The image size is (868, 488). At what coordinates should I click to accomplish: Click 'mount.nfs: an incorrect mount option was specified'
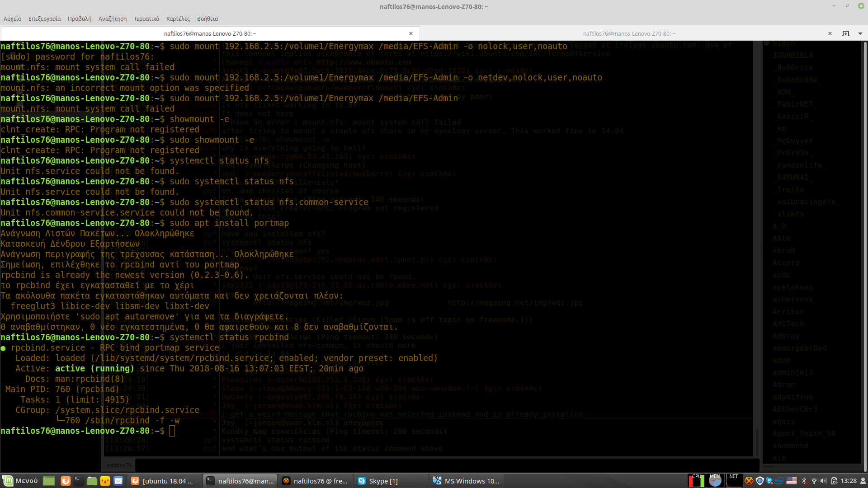click(x=125, y=88)
